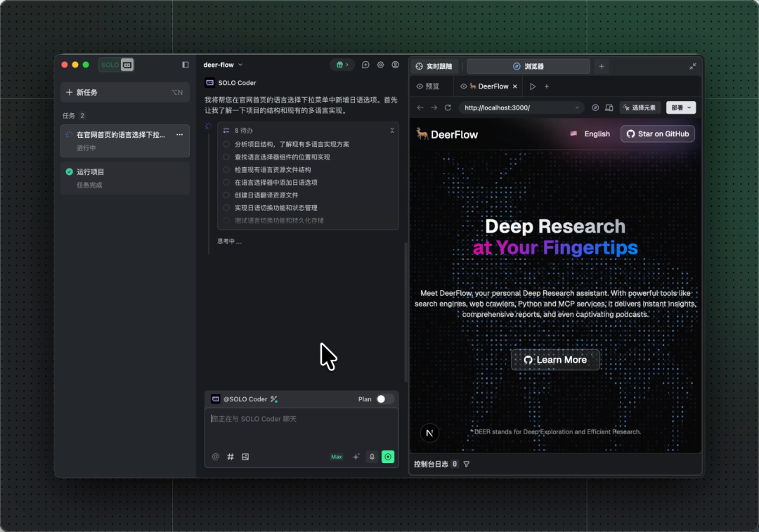
Task: Open the deer-flow project dropdown
Action: (223, 65)
